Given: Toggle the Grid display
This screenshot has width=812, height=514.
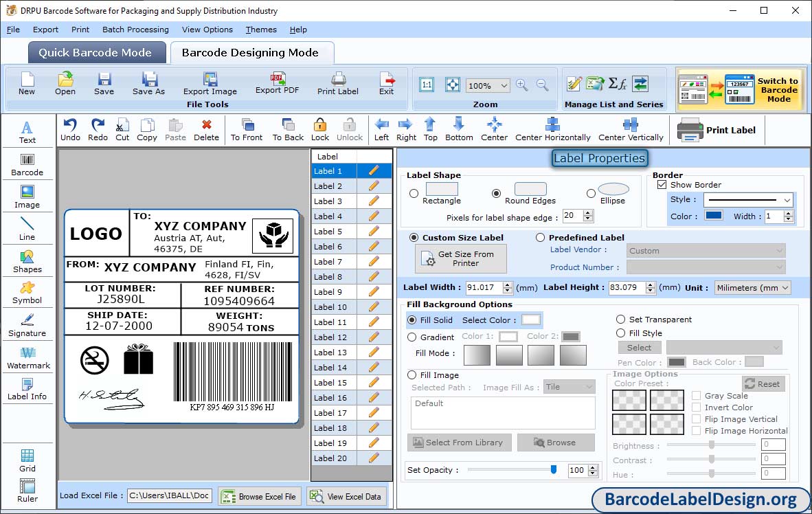Looking at the screenshot, I should pyautogui.click(x=27, y=460).
